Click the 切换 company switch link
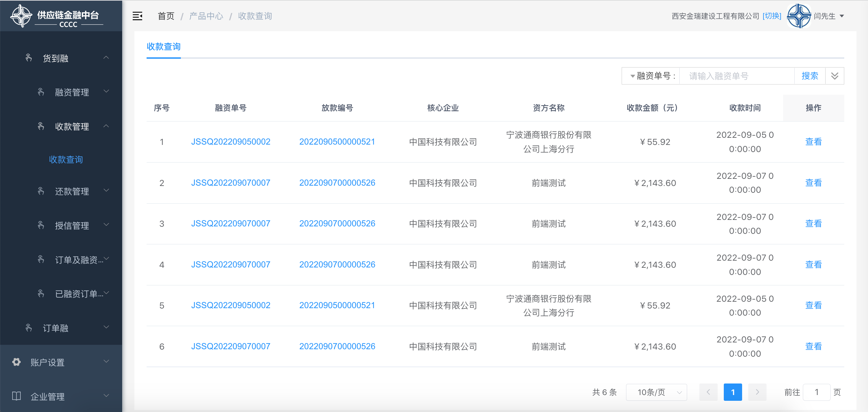 tap(772, 16)
